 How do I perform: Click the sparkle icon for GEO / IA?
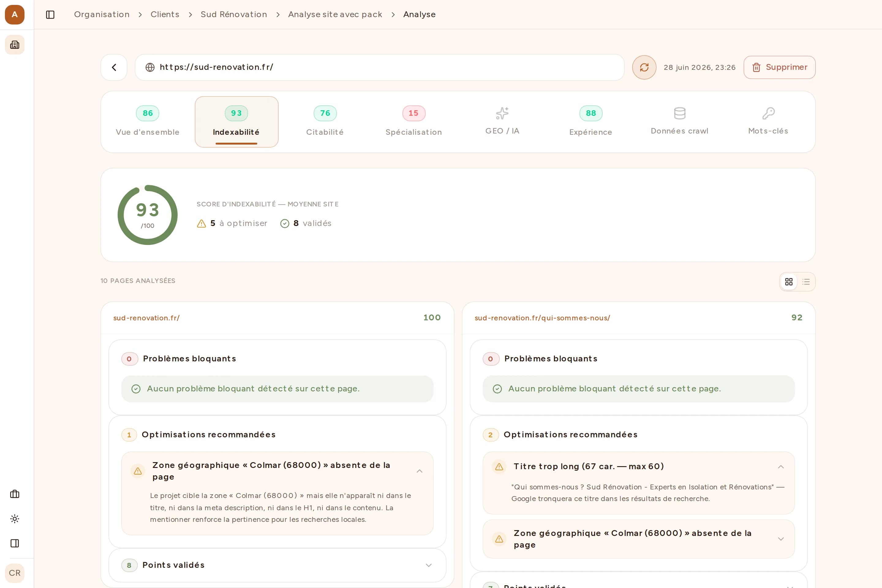(502, 113)
